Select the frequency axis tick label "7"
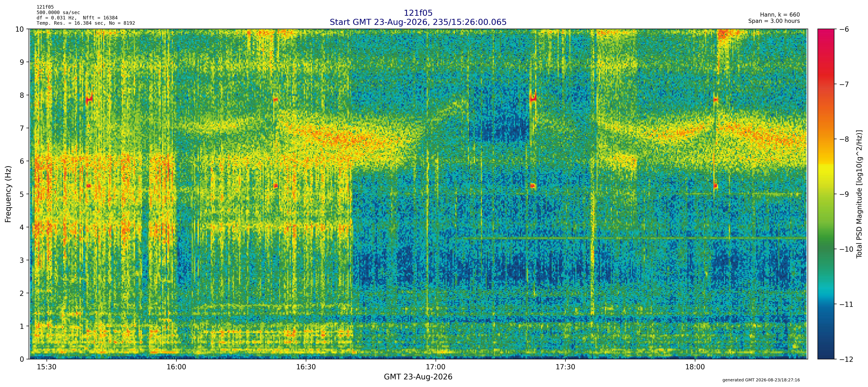 22,128
